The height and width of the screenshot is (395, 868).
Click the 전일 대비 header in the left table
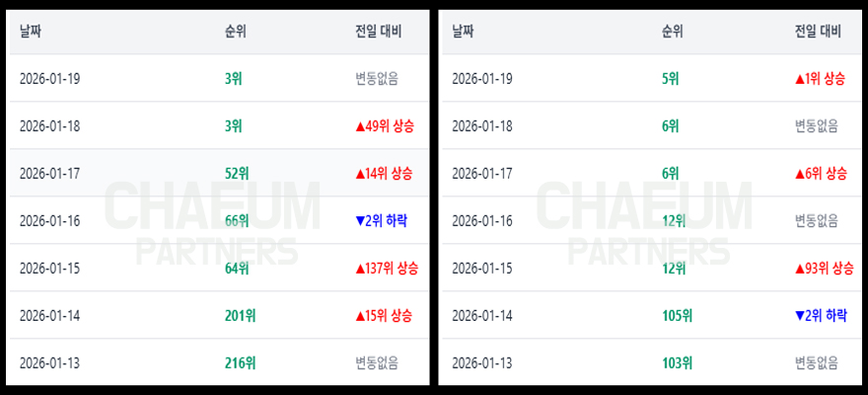[378, 31]
